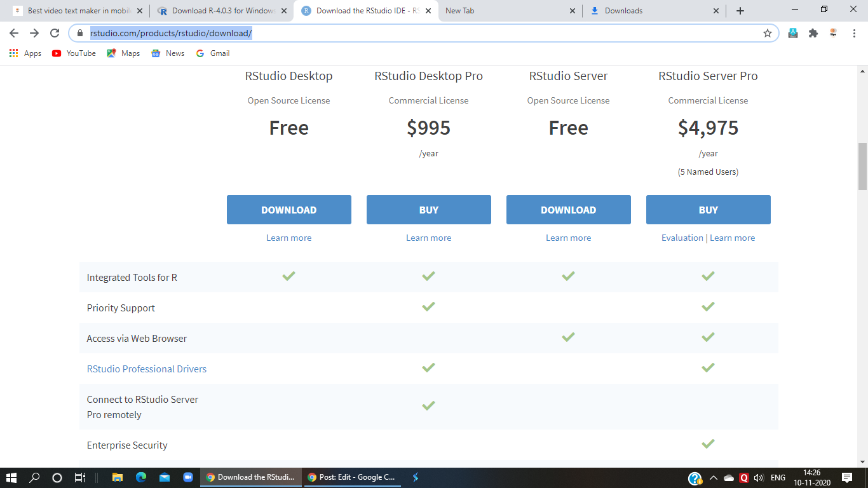Open the blue 'A' keyboard extension icon
This screenshot has height=488, width=868.
point(793,33)
